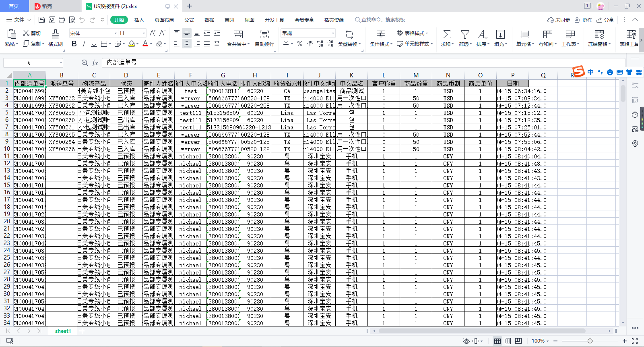Open the font name dropdown showing 宋体

(116, 33)
